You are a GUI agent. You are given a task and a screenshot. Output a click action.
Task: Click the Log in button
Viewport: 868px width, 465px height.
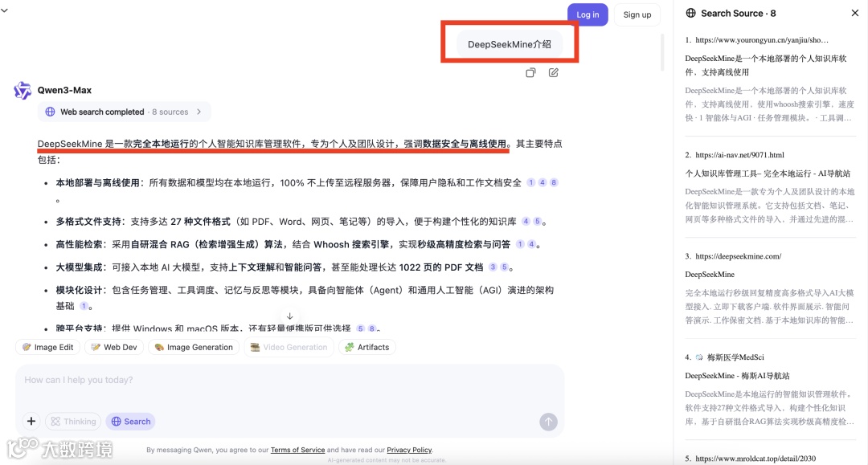pos(588,15)
